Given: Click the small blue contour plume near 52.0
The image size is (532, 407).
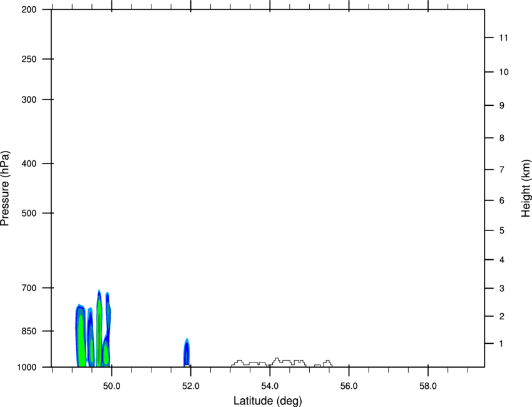Looking at the screenshot, I should [x=187, y=353].
